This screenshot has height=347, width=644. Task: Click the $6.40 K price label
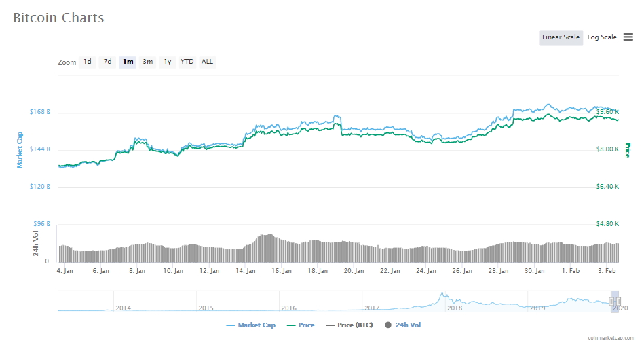click(607, 187)
